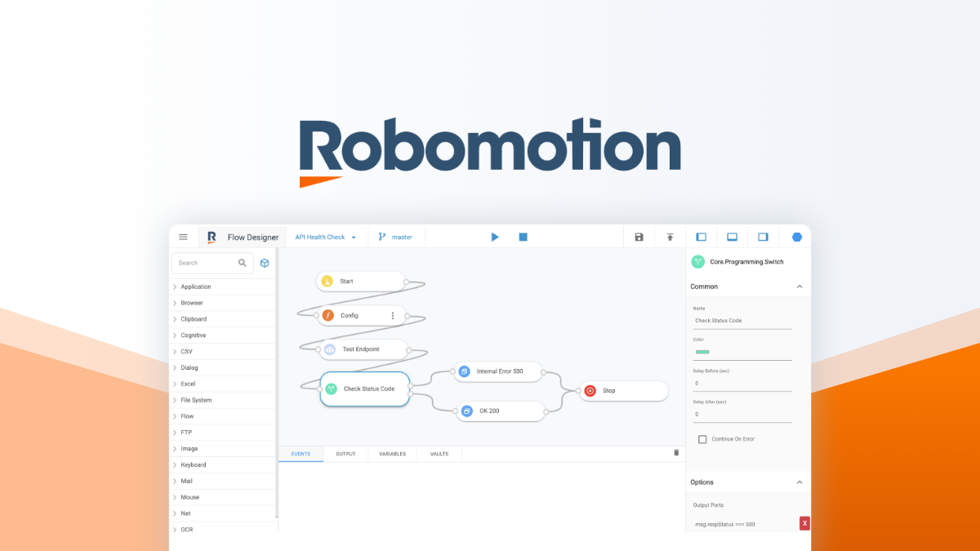The width and height of the screenshot is (980, 551).
Task: Select the master branch label
Action: tap(402, 237)
